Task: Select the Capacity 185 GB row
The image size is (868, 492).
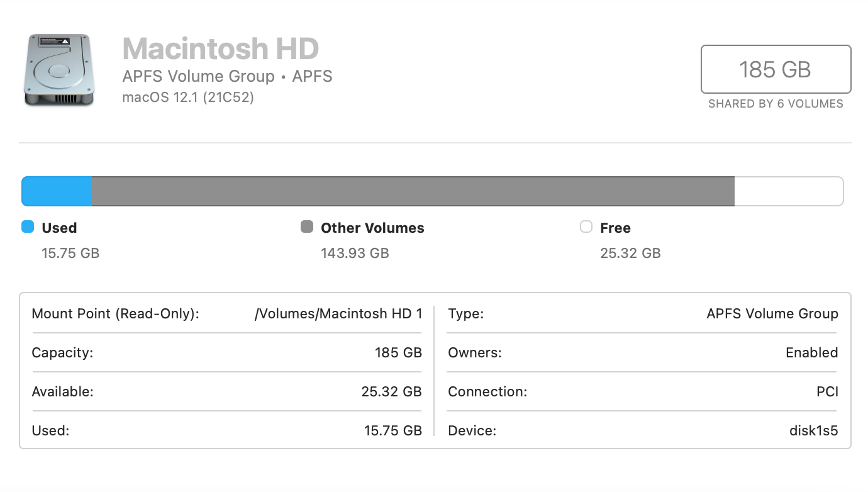Action: coord(226,352)
